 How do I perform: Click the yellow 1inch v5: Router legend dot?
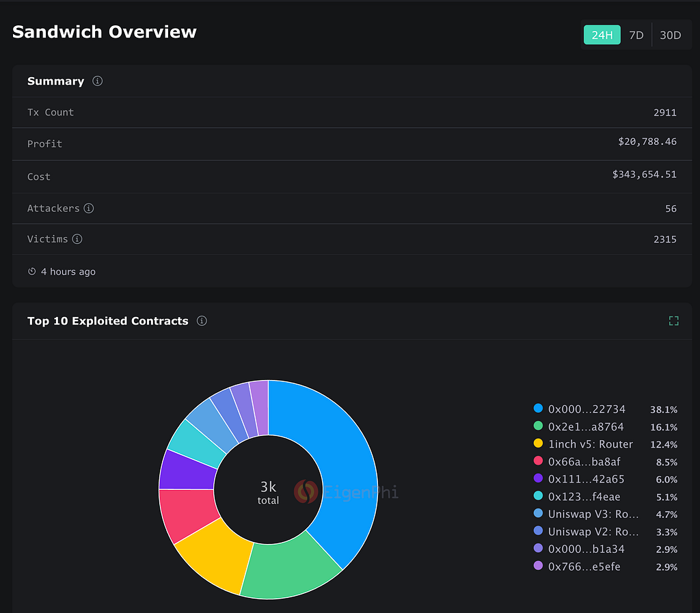(x=538, y=443)
